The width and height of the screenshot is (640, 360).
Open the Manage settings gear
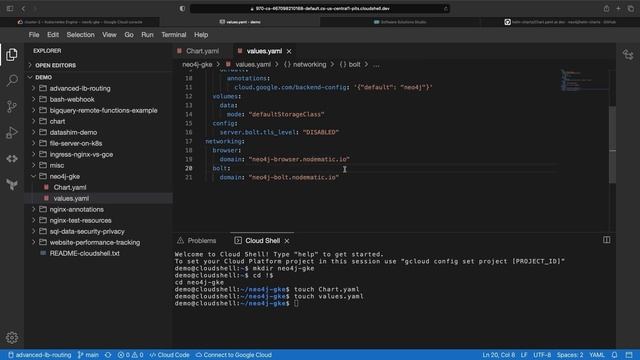[x=12, y=338]
